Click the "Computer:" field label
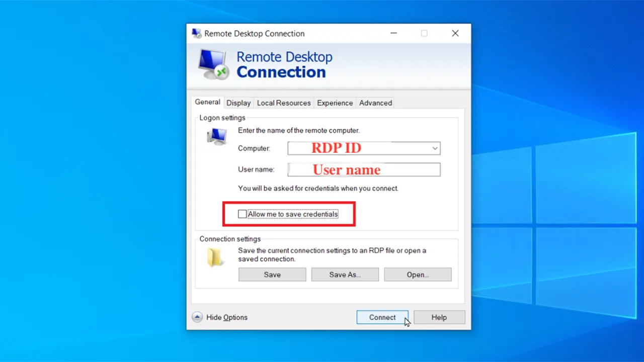 [254, 148]
